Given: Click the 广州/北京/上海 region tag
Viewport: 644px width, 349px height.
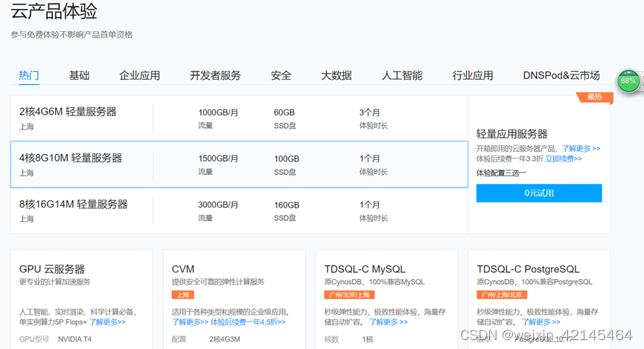Looking at the screenshot, I should click(x=349, y=295).
